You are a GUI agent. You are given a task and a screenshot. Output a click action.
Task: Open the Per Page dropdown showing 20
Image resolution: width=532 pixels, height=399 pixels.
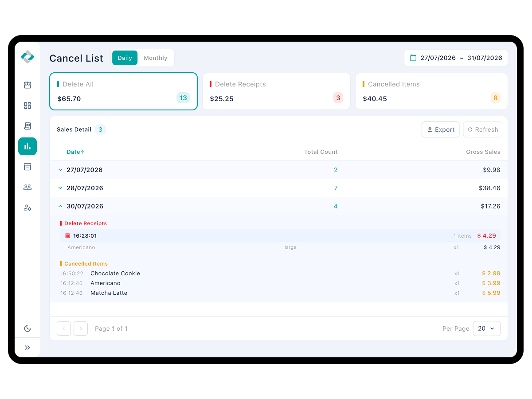click(487, 329)
